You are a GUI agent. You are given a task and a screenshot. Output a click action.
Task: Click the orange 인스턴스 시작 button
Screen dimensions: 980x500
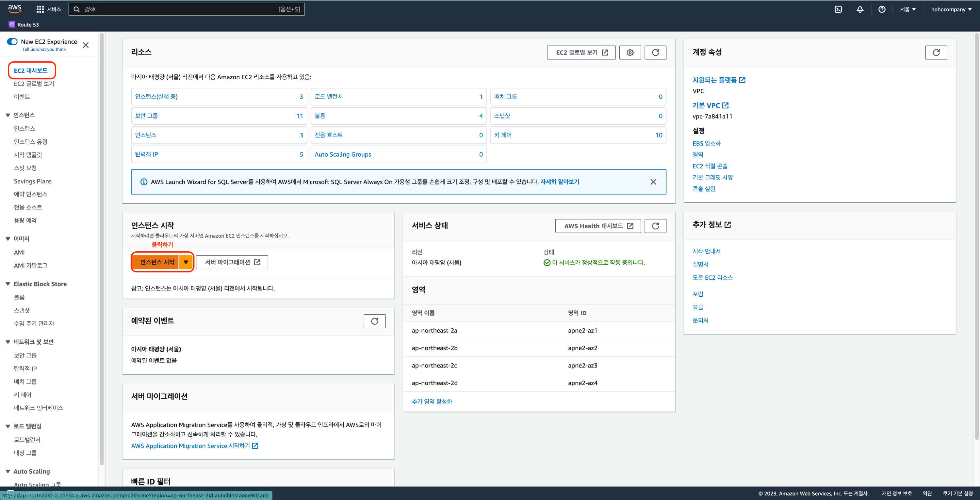[157, 262]
